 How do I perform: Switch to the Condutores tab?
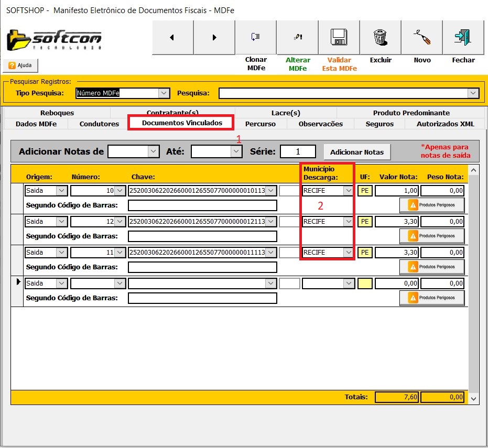pos(99,124)
